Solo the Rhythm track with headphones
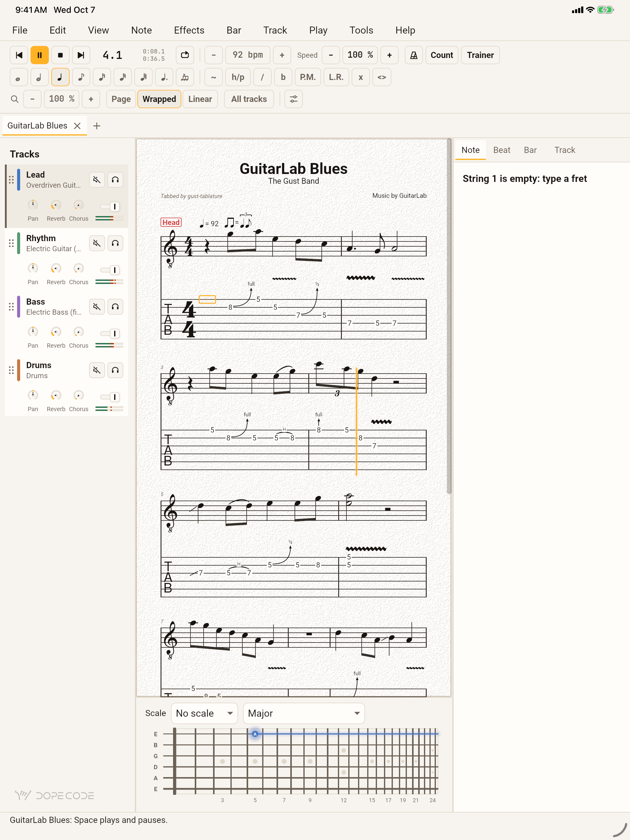Image resolution: width=630 pixels, height=840 pixels. point(115,243)
